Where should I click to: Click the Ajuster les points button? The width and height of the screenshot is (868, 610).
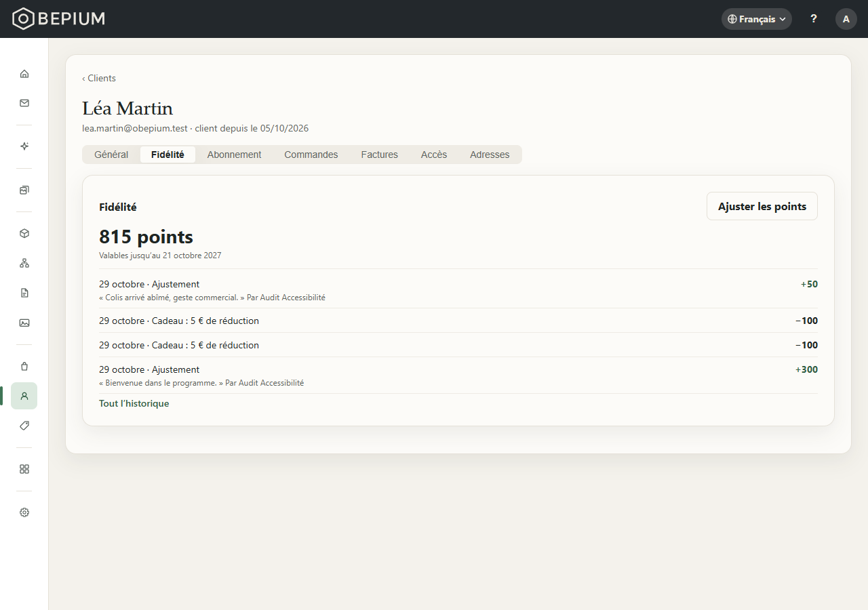click(x=762, y=206)
